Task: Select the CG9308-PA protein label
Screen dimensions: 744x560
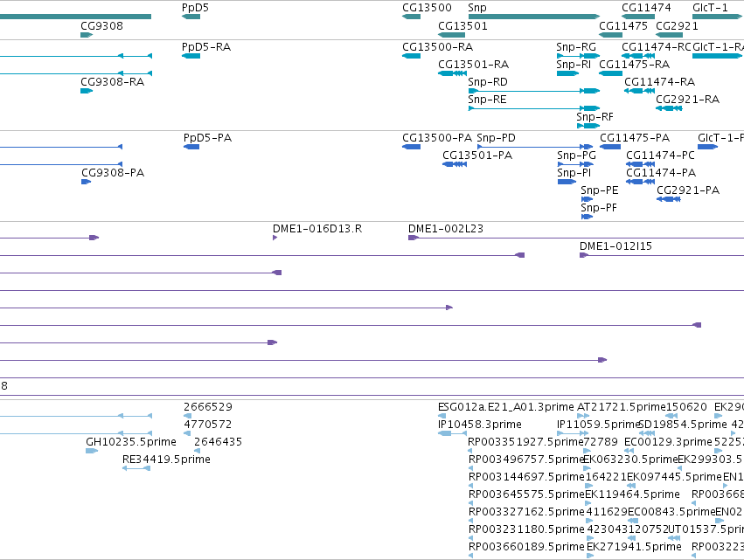Action: (113, 173)
